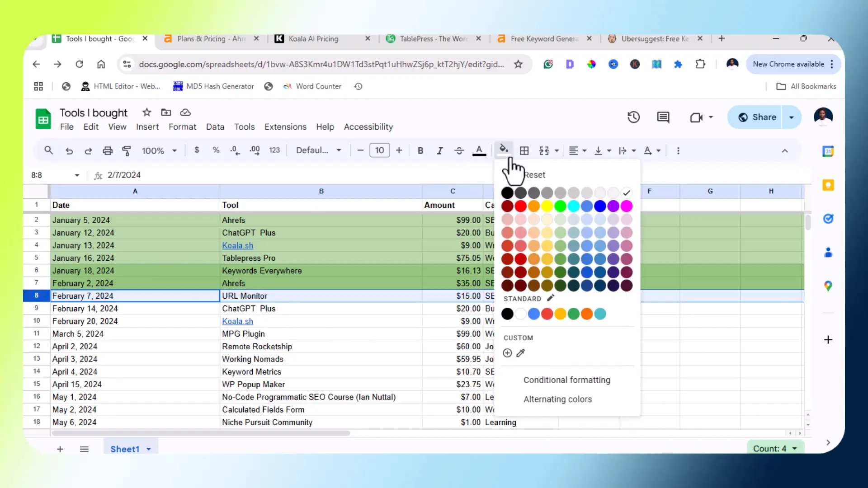This screenshot has height=488, width=868.
Task: Open the Extensions menu
Action: pos(285,127)
